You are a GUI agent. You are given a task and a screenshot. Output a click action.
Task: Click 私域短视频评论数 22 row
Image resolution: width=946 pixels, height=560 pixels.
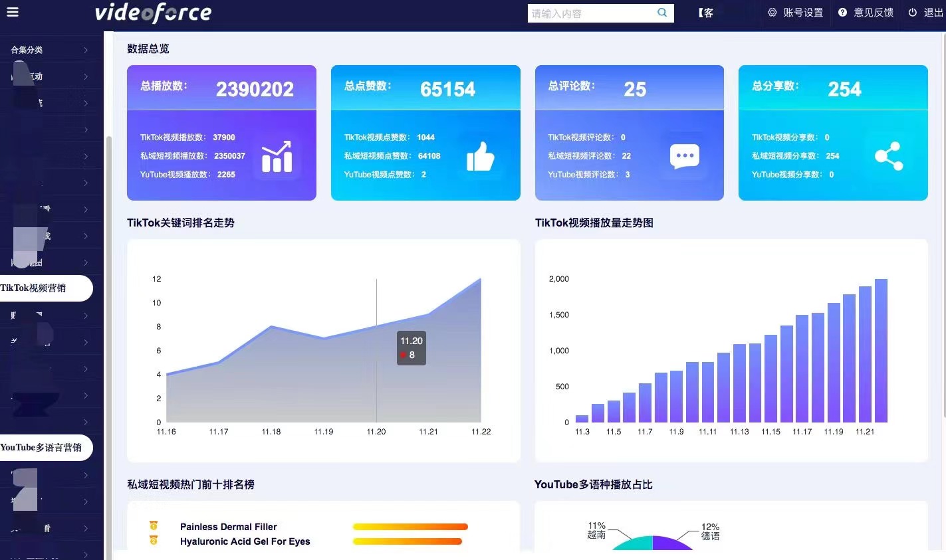[x=589, y=156]
